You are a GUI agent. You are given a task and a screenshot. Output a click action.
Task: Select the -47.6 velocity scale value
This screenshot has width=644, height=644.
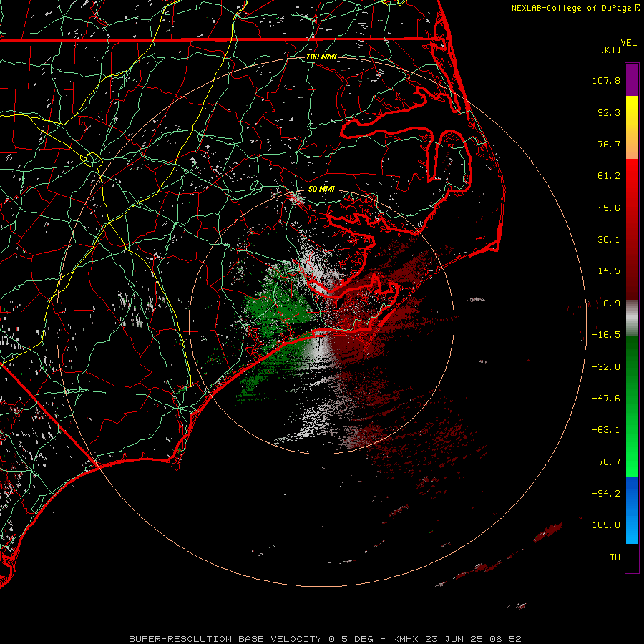tap(606, 399)
